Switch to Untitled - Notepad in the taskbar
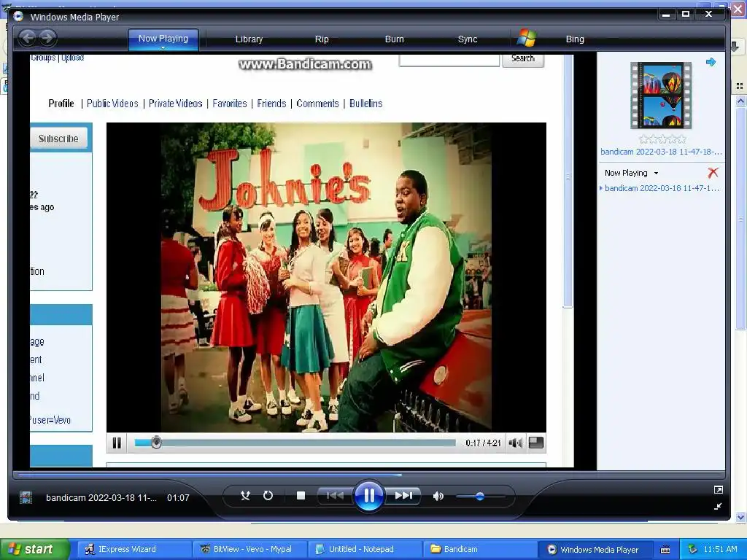The height and width of the screenshot is (560, 747). point(365,549)
